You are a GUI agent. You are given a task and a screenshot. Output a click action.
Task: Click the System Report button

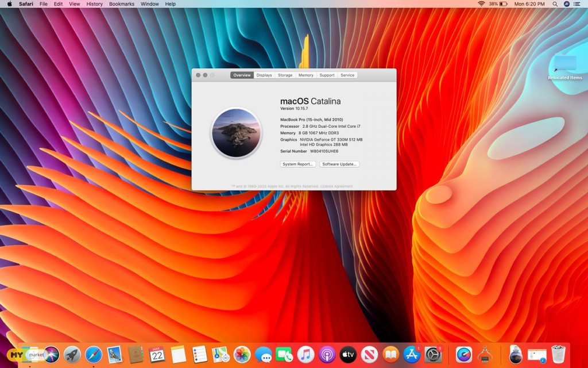(x=298, y=164)
